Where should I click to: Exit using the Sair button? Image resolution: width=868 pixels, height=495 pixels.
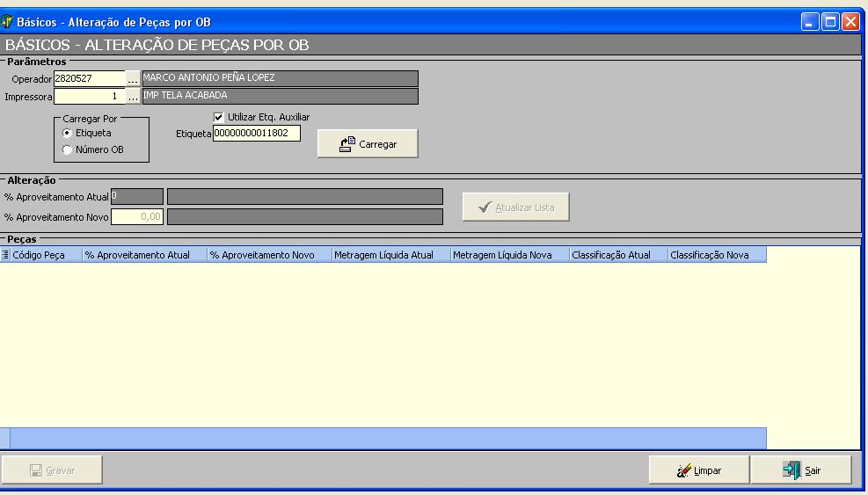pyautogui.click(x=801, y=470)
